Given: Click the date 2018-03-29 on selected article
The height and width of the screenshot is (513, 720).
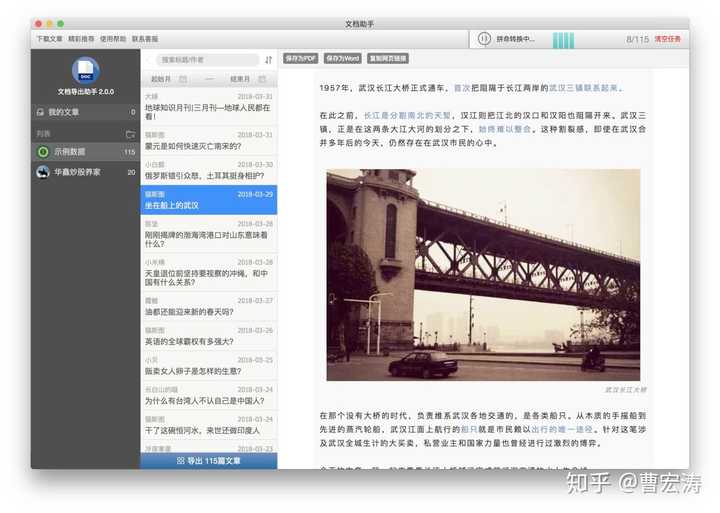Looking at the screenshot, I should tap(255, 194).
